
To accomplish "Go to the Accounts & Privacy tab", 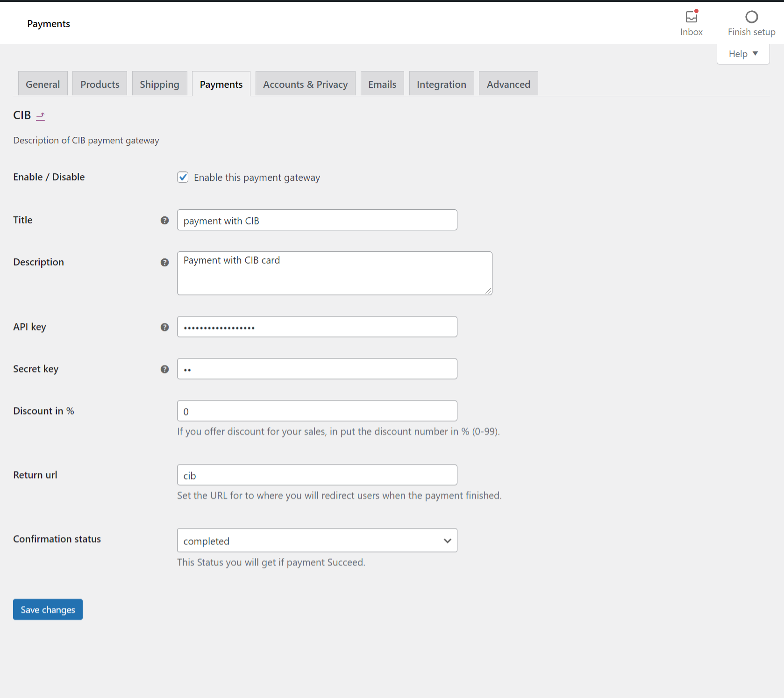I will (305, 84).
